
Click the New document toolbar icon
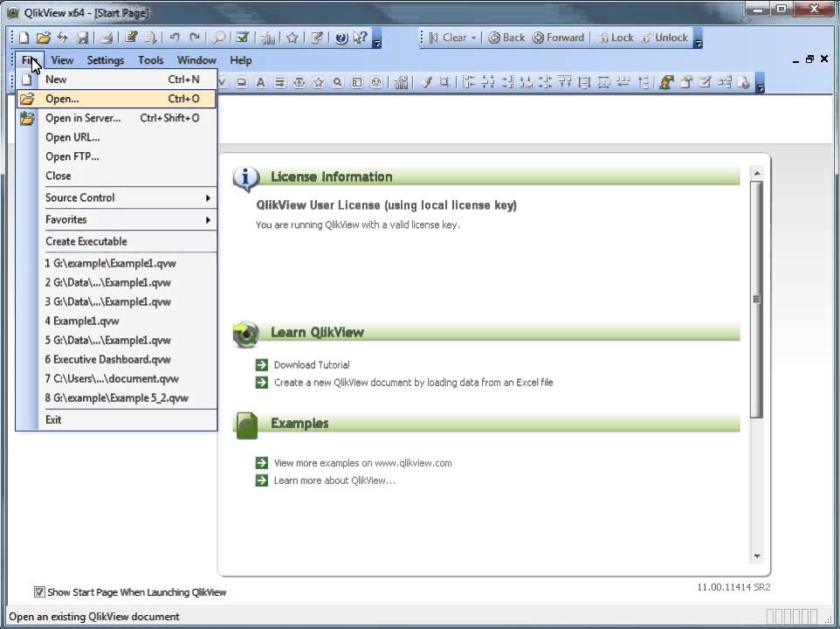[x=24, y=38]
